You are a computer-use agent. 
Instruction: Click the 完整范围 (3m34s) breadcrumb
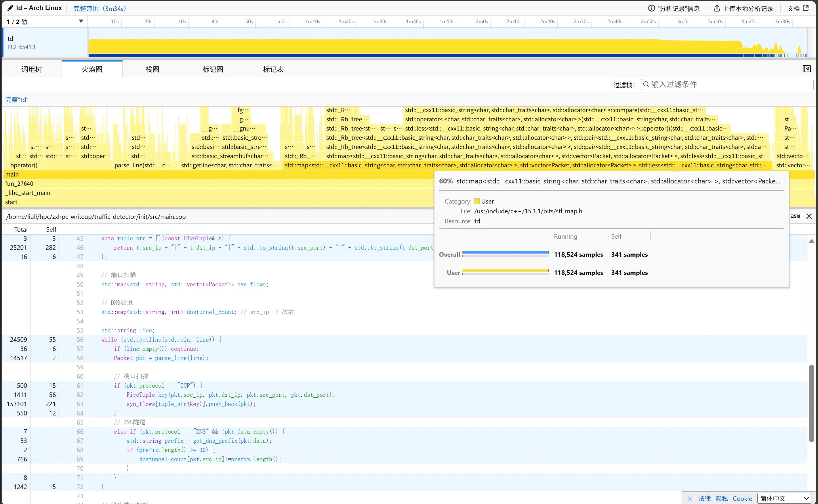[100, 8]
